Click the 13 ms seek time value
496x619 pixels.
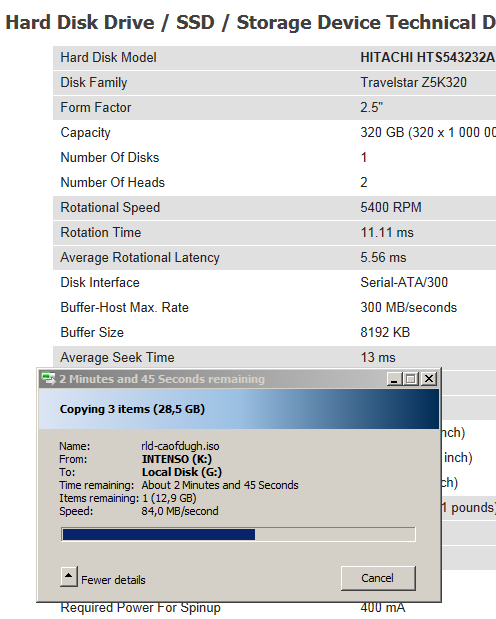click(x=378, y=357)
